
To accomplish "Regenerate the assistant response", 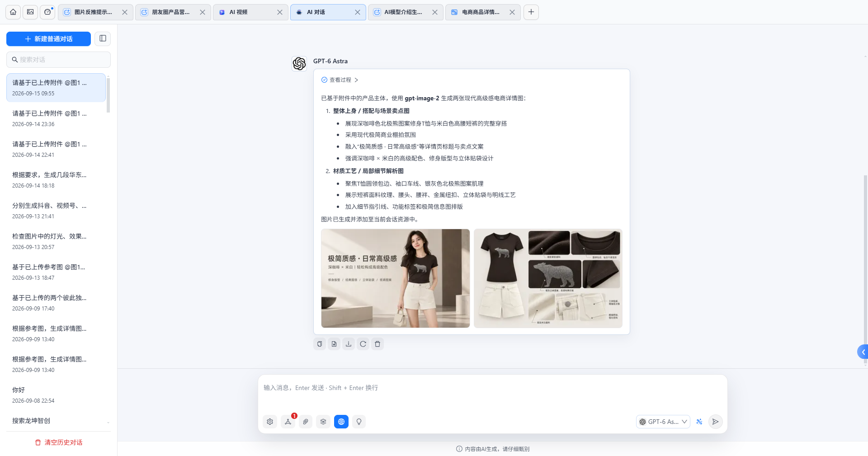I will click(x=363, y=344).
